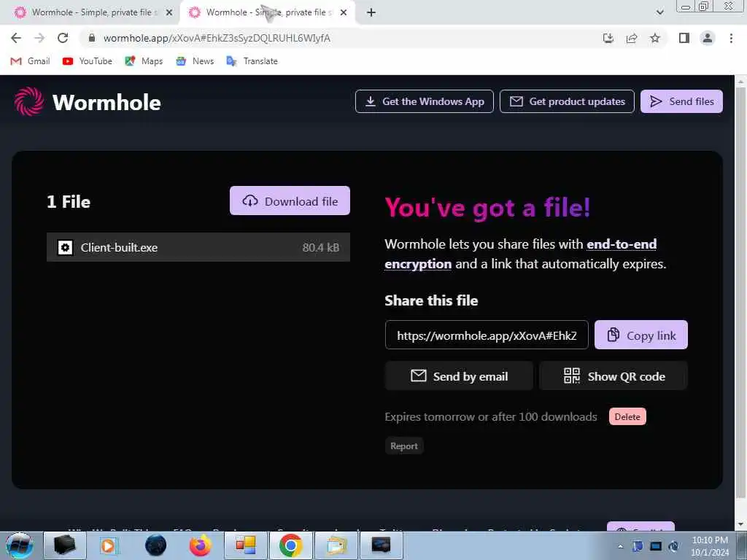Click Get product updates button
Screen dimensions: 747x560
567,101
